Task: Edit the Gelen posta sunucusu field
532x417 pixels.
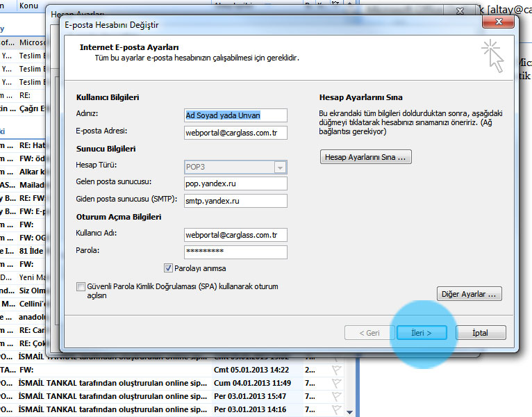Action: [235, 183]
